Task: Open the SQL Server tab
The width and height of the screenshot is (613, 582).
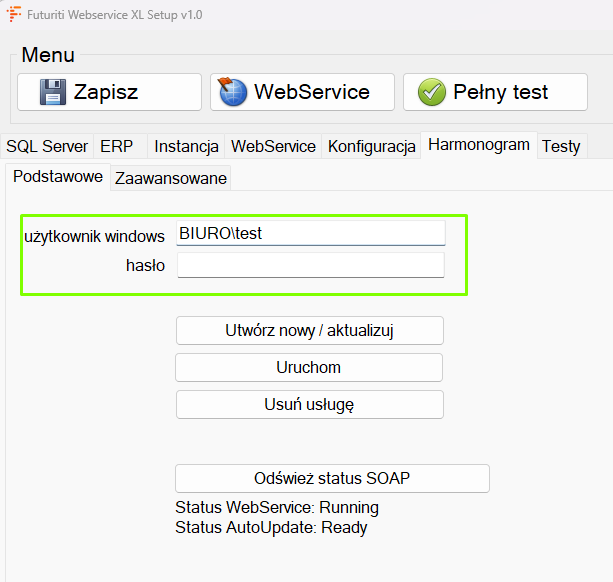Action: 47,146
